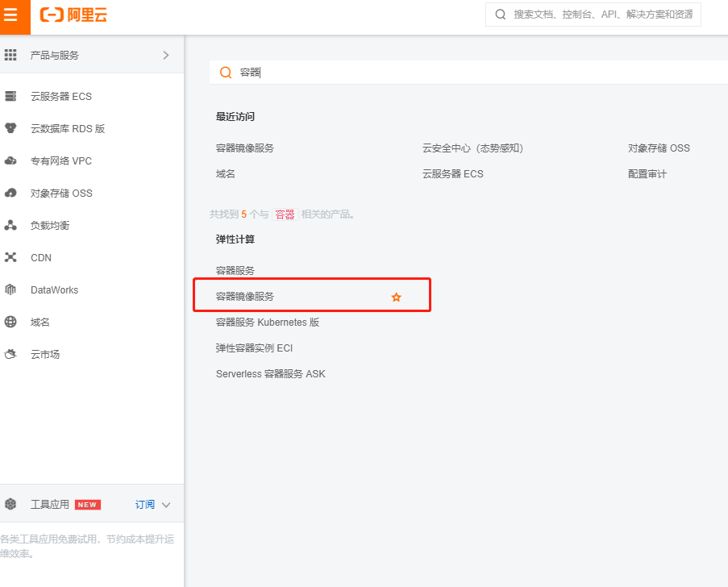Click the domain globe icon
The width and height of the screenshot is (728, 587).
click(x=10, y=322)
